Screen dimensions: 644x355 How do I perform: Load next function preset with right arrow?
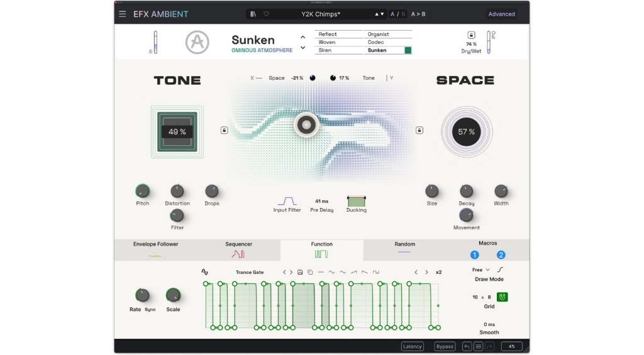(291, 272)
